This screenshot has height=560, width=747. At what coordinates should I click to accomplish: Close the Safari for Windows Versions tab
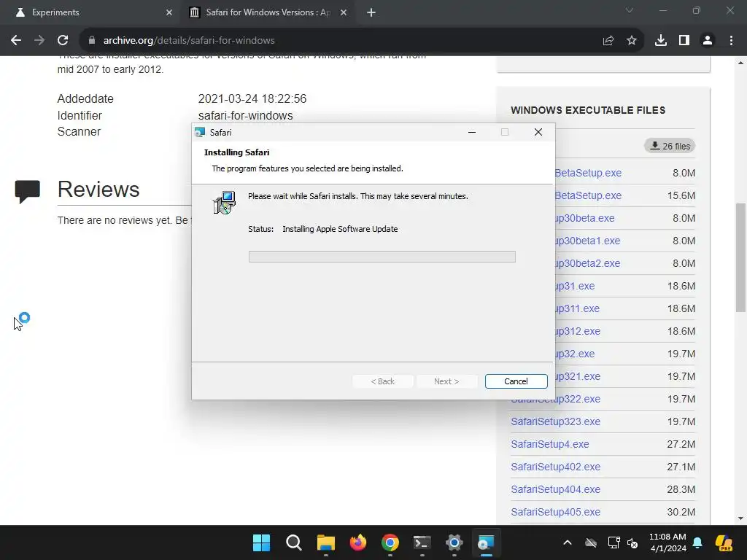[344, 12]
